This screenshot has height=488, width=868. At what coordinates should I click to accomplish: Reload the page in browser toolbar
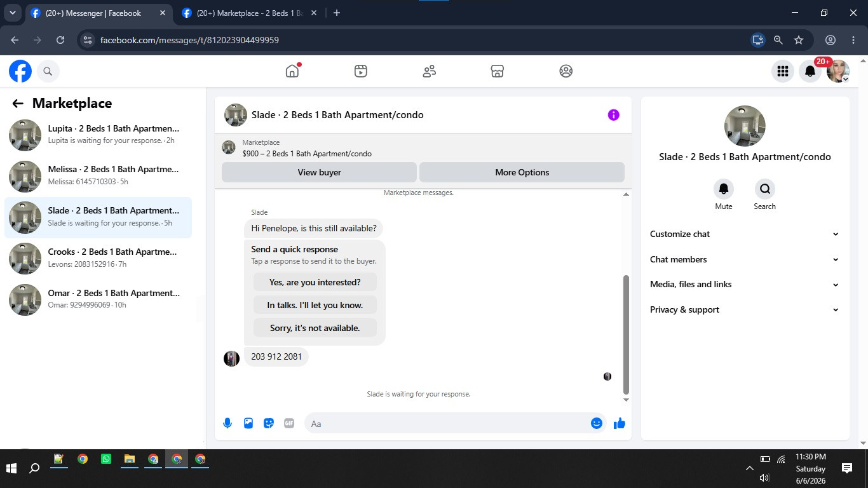[x=60, y=40]
